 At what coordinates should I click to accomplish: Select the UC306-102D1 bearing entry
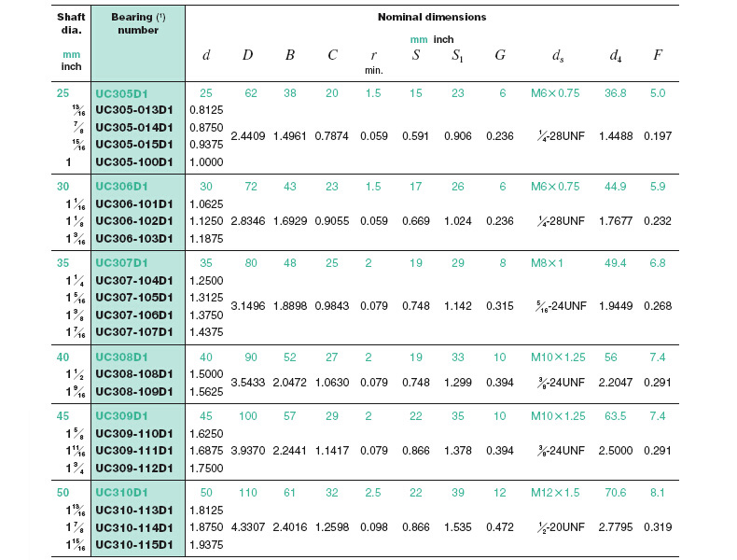(134, 221)
